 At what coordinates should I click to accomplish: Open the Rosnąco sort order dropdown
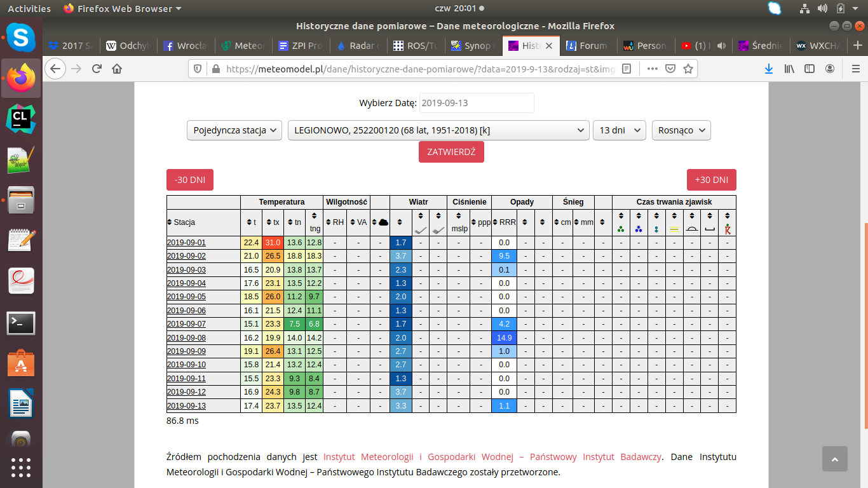coord(681,130)
